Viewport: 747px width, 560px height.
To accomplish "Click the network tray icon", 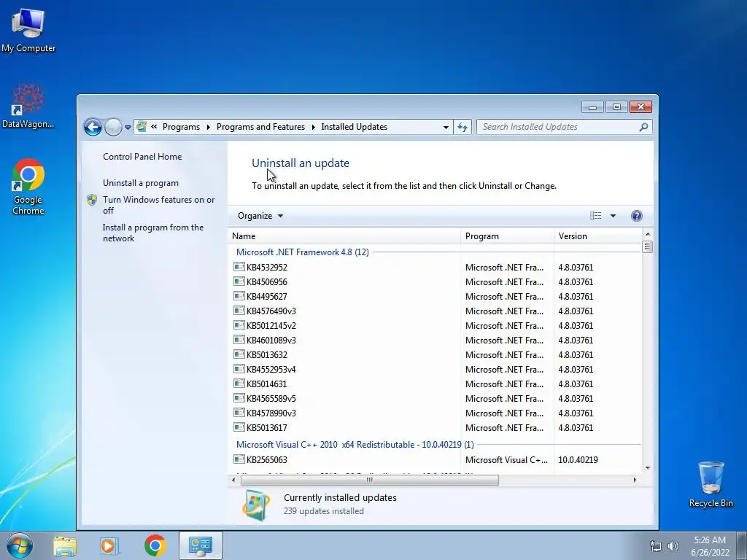I will [656, 546].
